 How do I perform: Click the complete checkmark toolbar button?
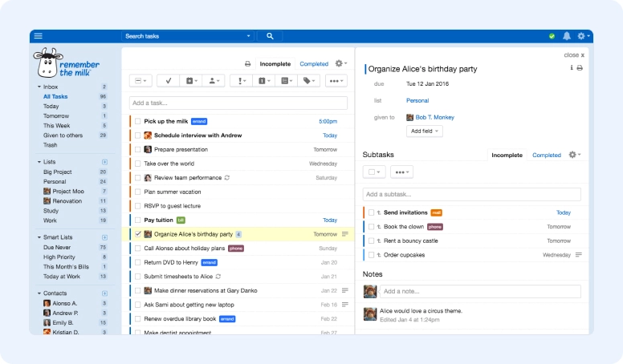169,81
